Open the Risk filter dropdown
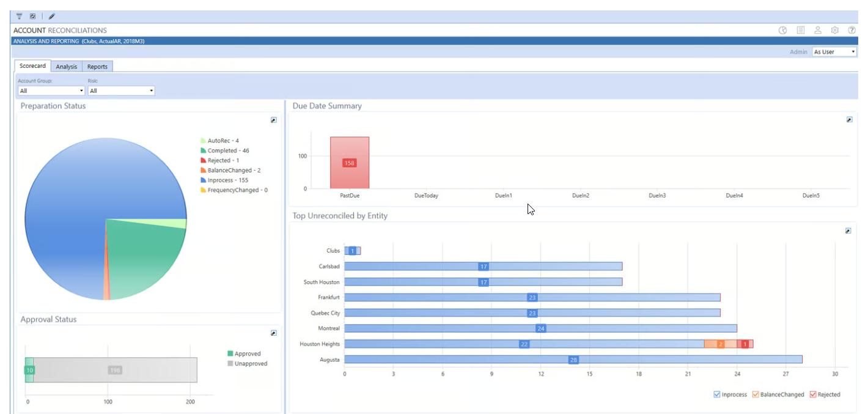Screen dimensions: 868x414 coord(121,91)
